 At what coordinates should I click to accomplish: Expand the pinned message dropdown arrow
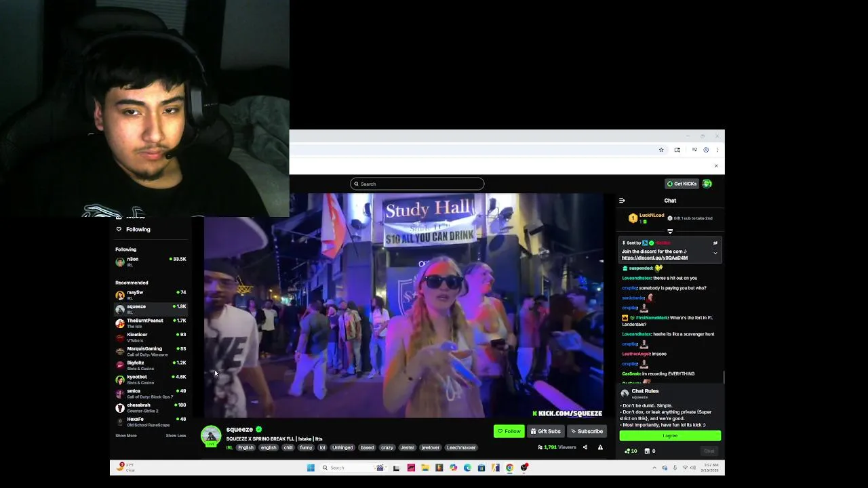(x=715, y=253)
